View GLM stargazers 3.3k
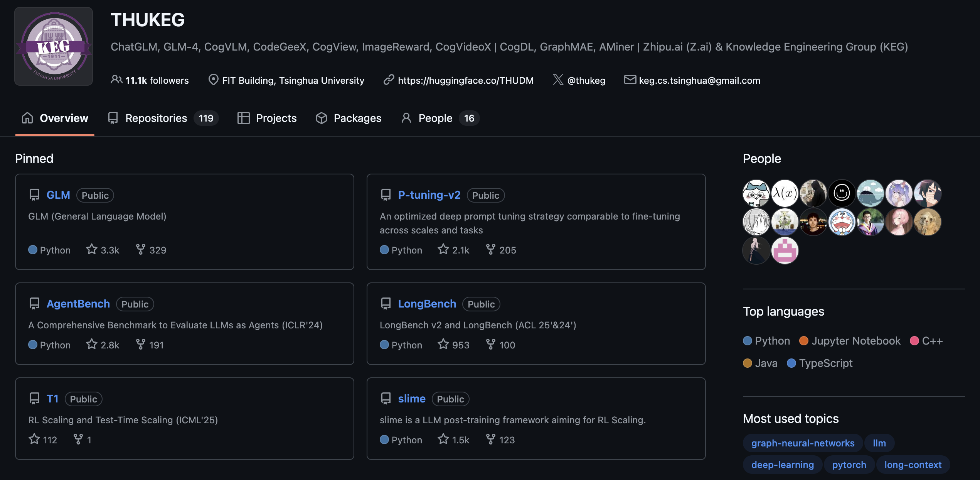Screen dimensions: 980x480 tap(103, 250)
